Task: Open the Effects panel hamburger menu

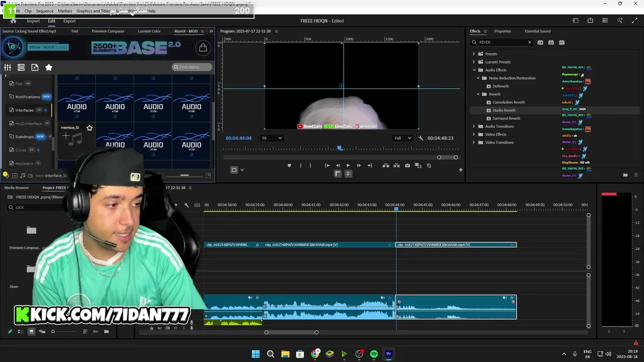Action: point(486,31)
